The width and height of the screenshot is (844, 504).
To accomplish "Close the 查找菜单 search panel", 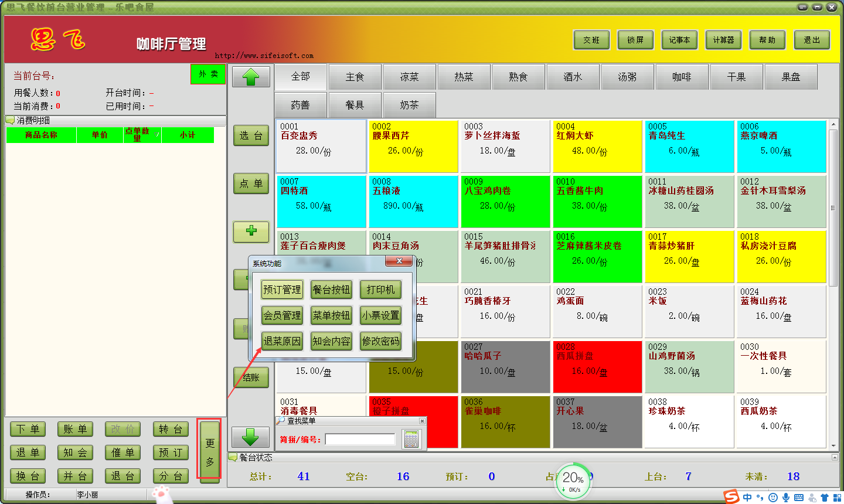I will coord(422,421).
